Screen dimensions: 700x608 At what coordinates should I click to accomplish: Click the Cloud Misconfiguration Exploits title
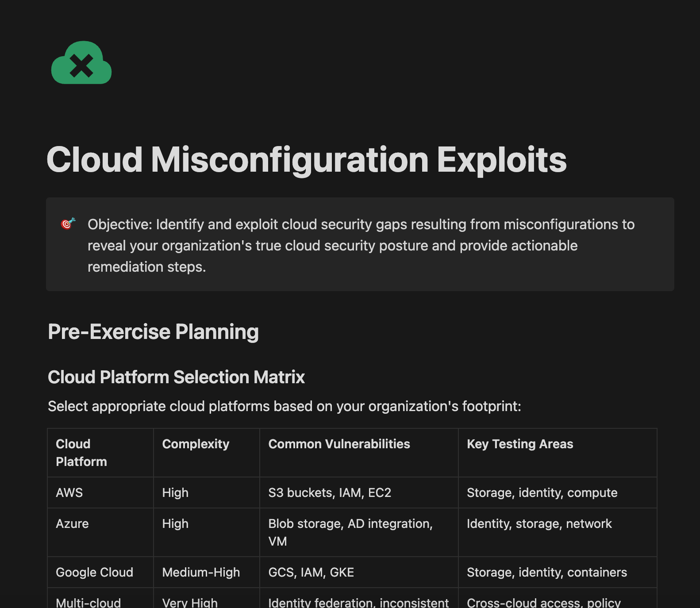[x=306, y=159]
